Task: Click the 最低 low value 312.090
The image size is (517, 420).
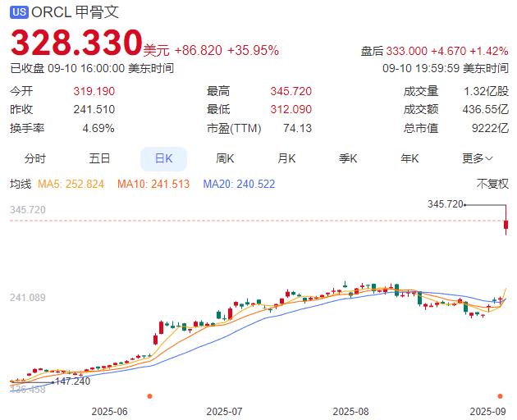Action: point(291,109)
